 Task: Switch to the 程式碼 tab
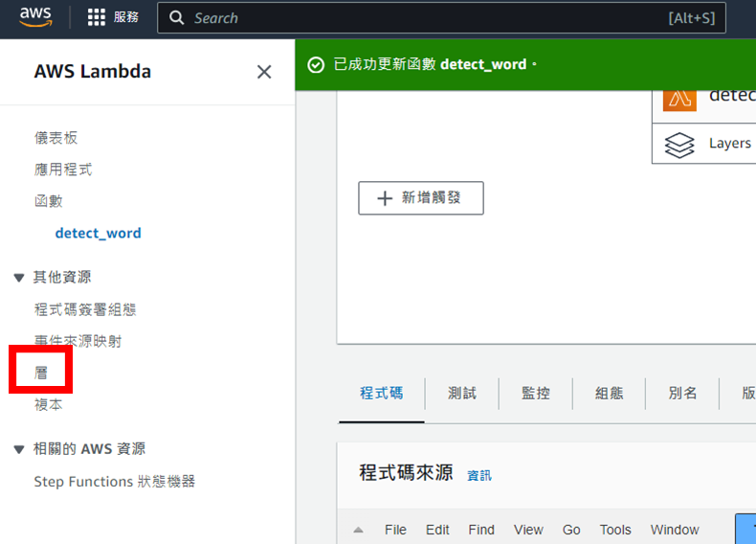(x=382, y=393)
